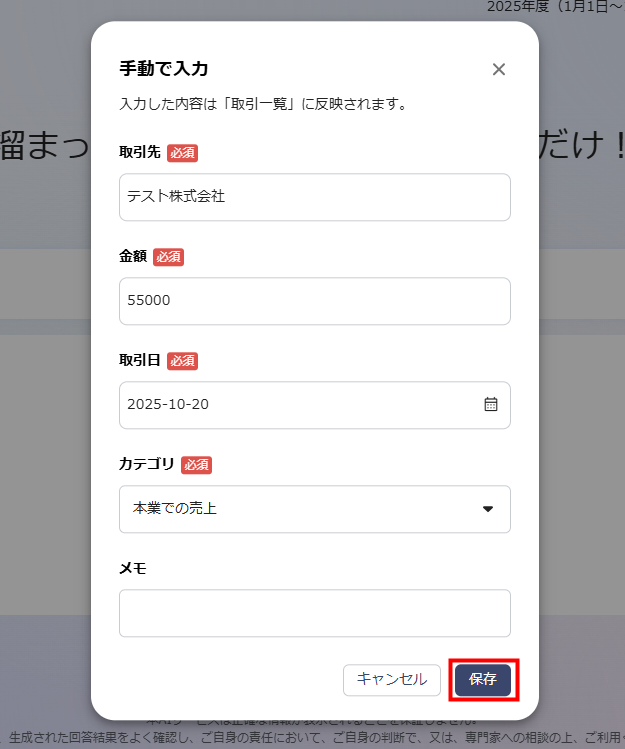
Task: Click the 必須 badge beside 金額
Action: point(168,257)
